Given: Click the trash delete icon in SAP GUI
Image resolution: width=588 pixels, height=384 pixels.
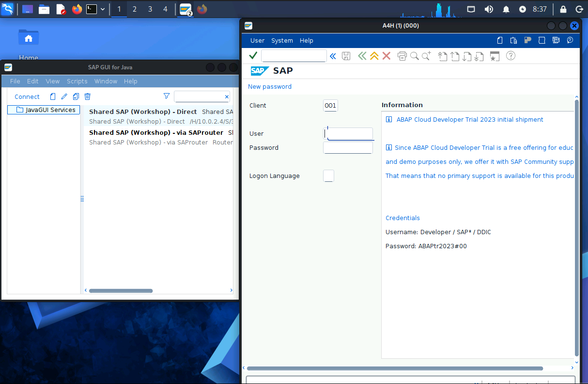Looking at the screenshot, I should point(87,96).
